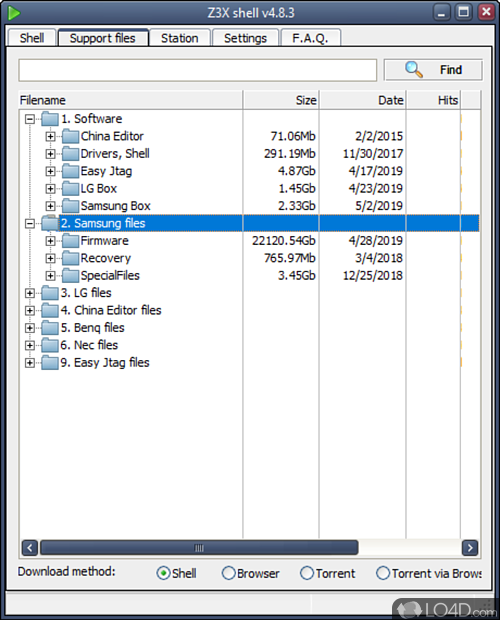This screenshot has height=620, width=500.
Task: Select the 765.97Mb size cell
Action: [290, 258]
